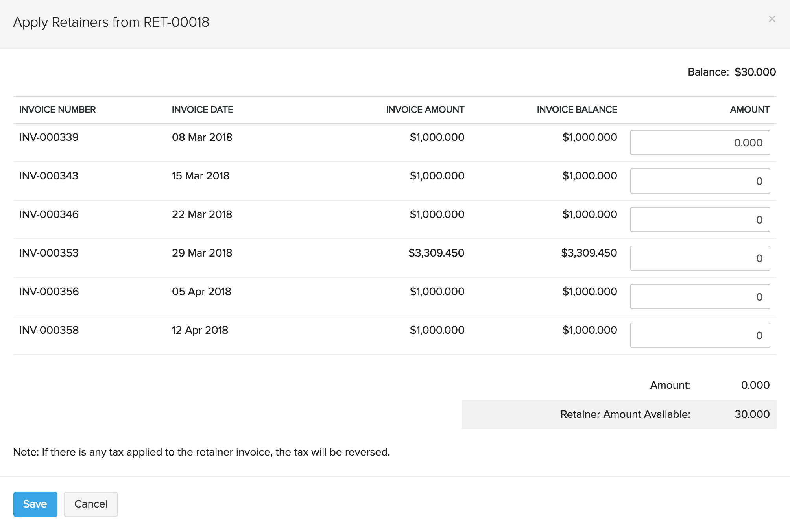Click amount field for INV-000339
Screen dimensions: 790x532
coord(700,142)
